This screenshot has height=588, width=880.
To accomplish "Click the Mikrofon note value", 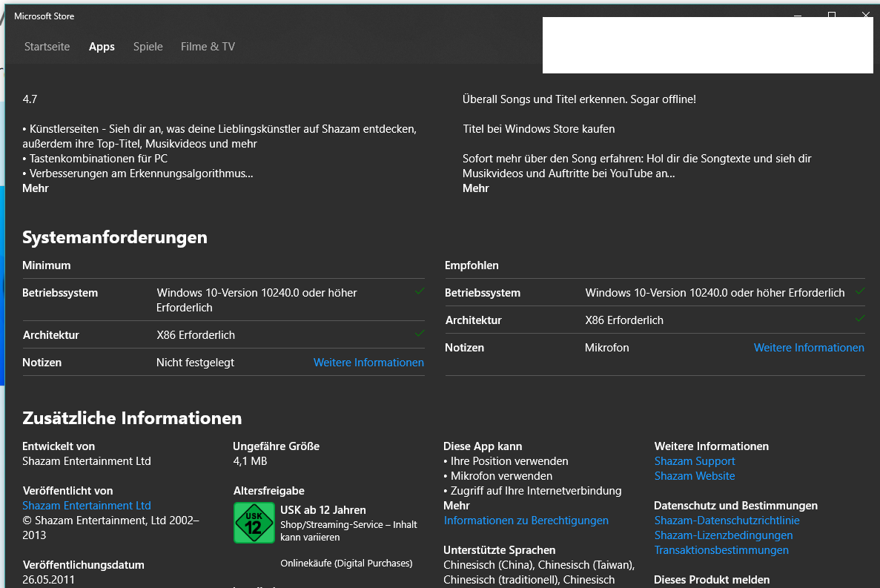I will [x=606, y=348].
